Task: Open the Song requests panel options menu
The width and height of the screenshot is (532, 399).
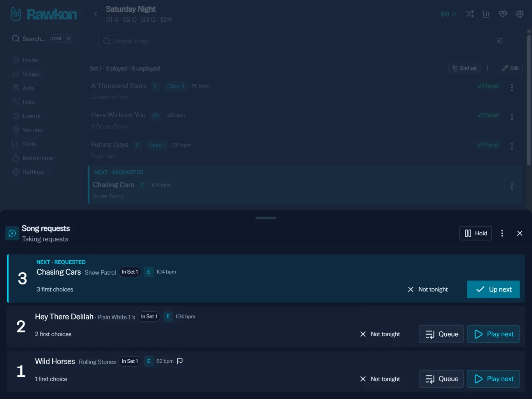Action: 502,233
